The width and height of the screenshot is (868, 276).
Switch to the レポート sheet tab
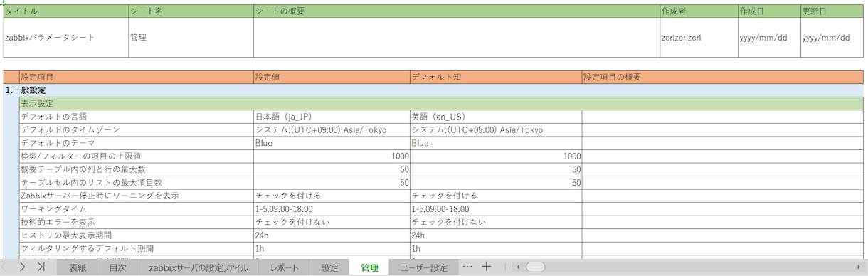284,267
